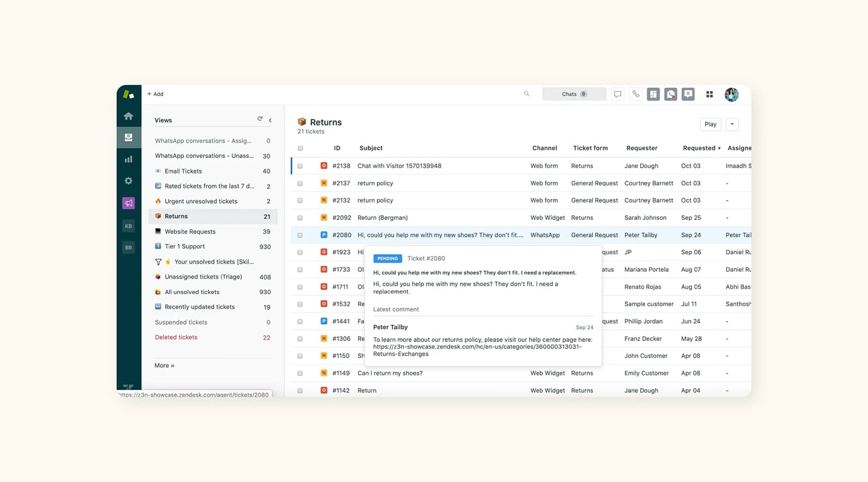Open the Chats button in top bar

coord(574,94)
